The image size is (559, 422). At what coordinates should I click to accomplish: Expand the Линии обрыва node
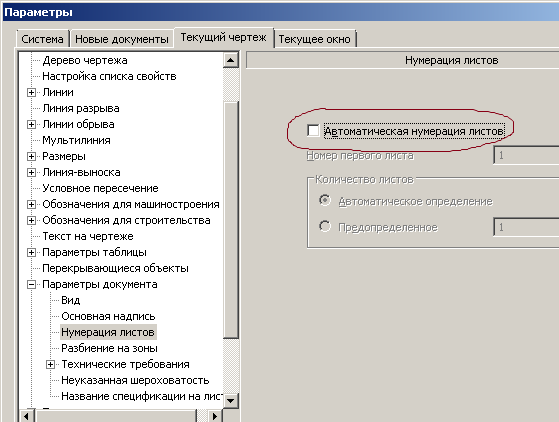click(31, 124)
